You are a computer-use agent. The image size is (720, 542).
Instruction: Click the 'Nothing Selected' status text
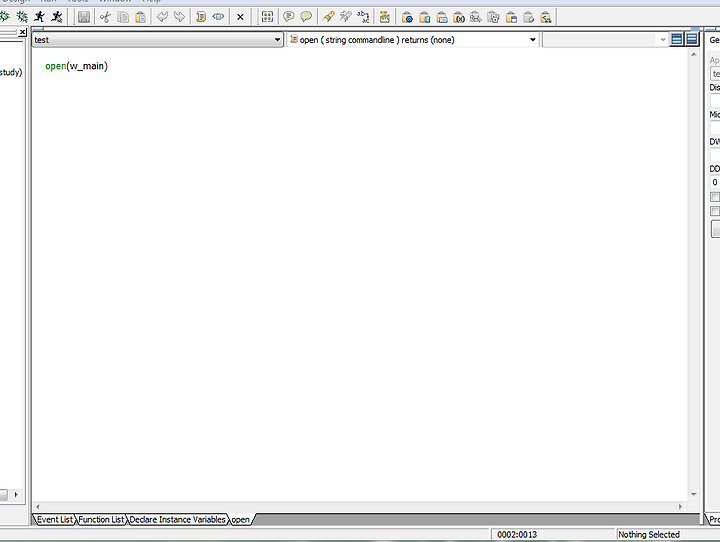click(x=649, y=535)
